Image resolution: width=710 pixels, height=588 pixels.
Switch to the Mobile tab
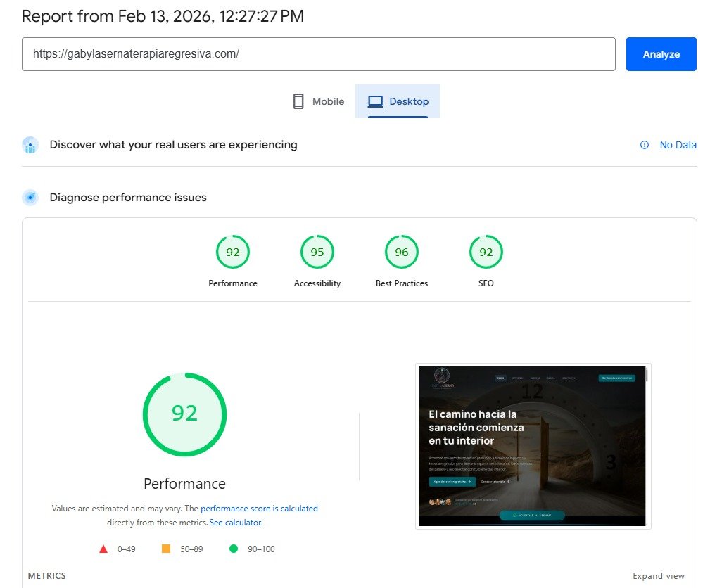[x=317, y=101]
